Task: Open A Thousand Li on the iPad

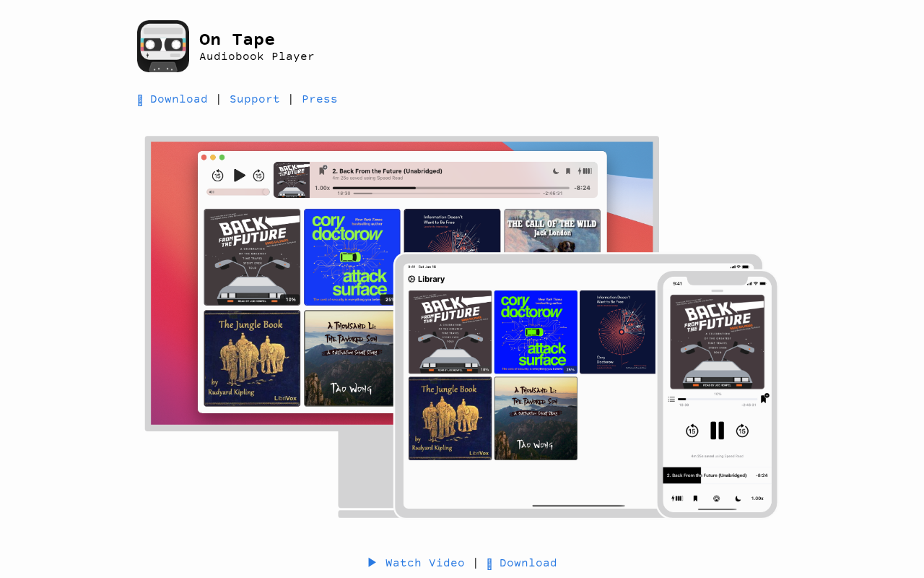Action: (536, 418)
